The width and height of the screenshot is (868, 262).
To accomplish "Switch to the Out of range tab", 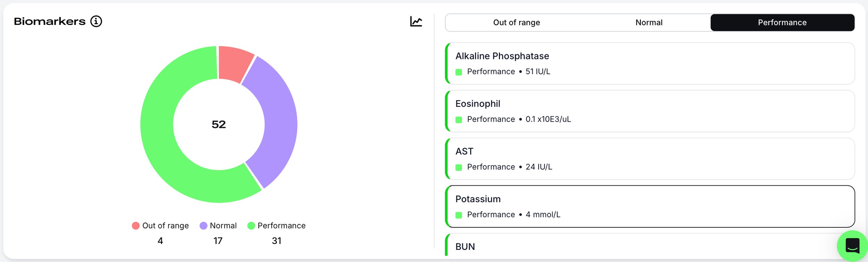I will [516, 23].
